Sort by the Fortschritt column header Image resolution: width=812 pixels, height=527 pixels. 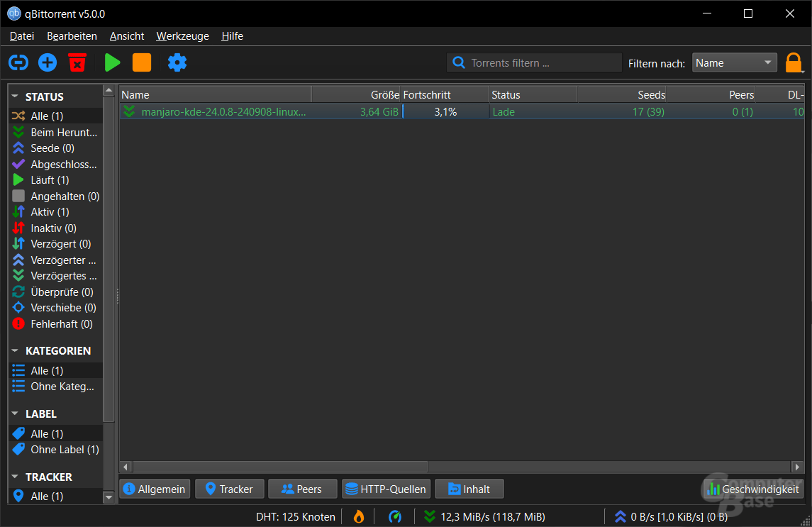click(x=445, y=95)
